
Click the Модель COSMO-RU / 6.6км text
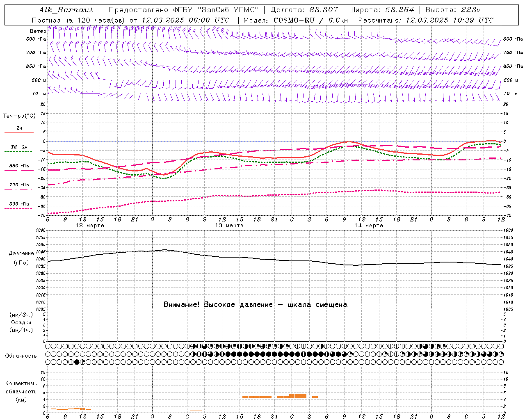click(295, 20)
